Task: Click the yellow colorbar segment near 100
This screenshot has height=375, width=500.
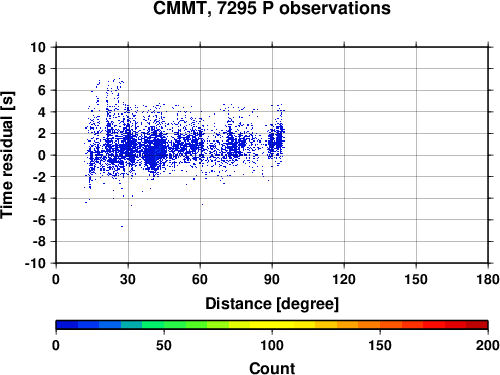Action: (x=272, y=325)
